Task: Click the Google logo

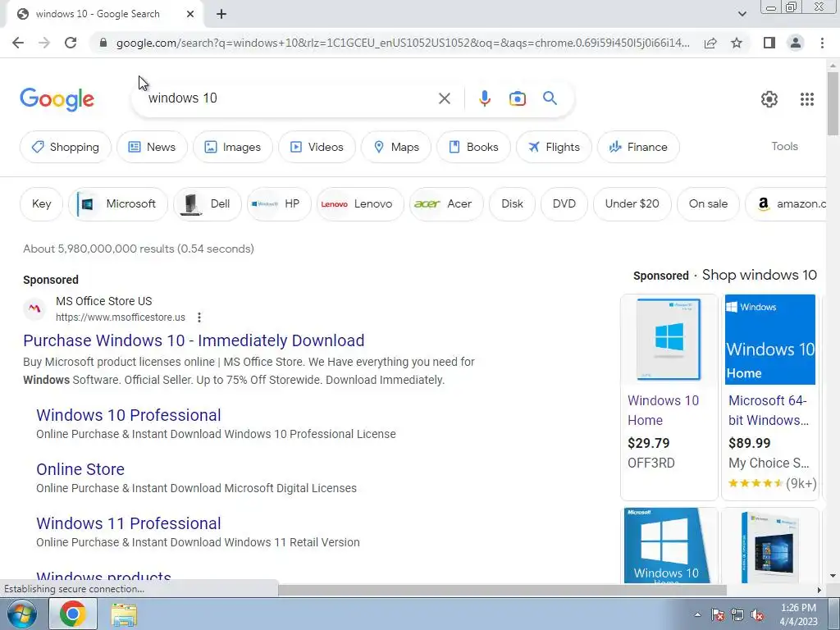Action: (x=57, y=99)
